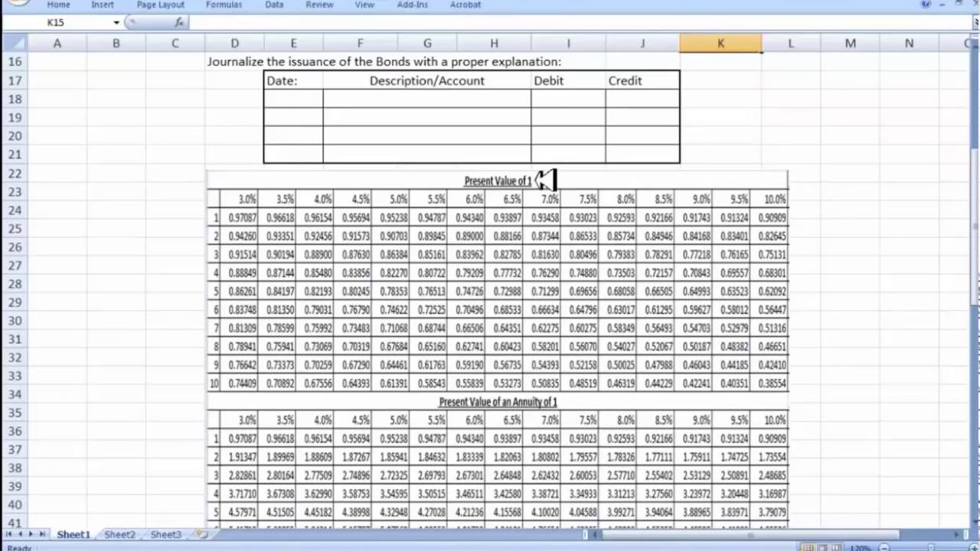Viewport: 980px width, 551px height.
Task: Click the Excel Help icon
Action: point(926,4)
